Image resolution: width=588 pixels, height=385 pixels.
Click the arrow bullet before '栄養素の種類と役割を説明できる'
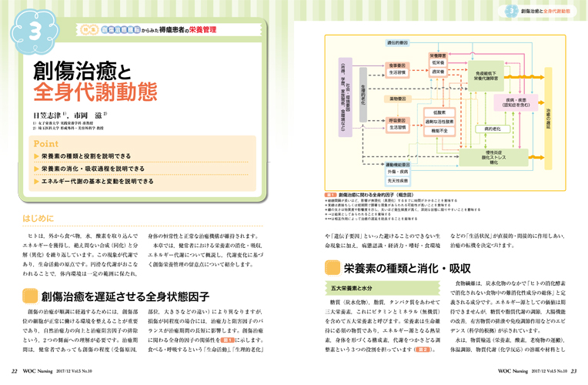point(36,156)
